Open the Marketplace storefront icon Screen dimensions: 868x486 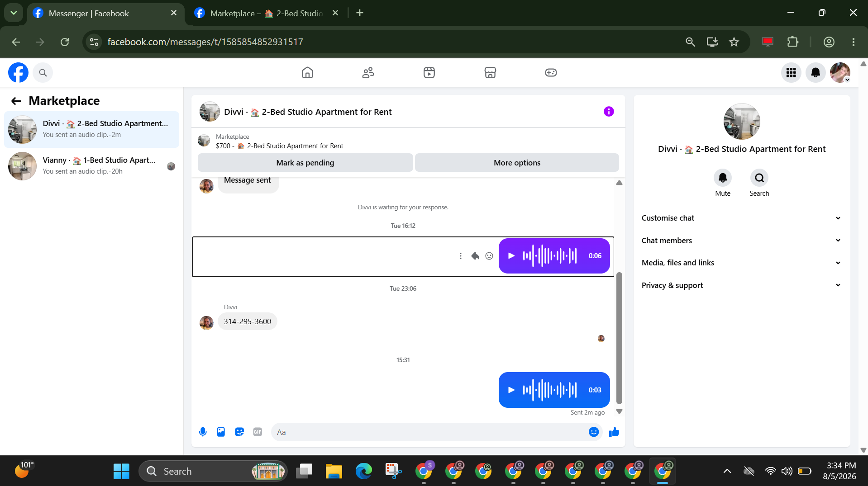click(490, 72)
